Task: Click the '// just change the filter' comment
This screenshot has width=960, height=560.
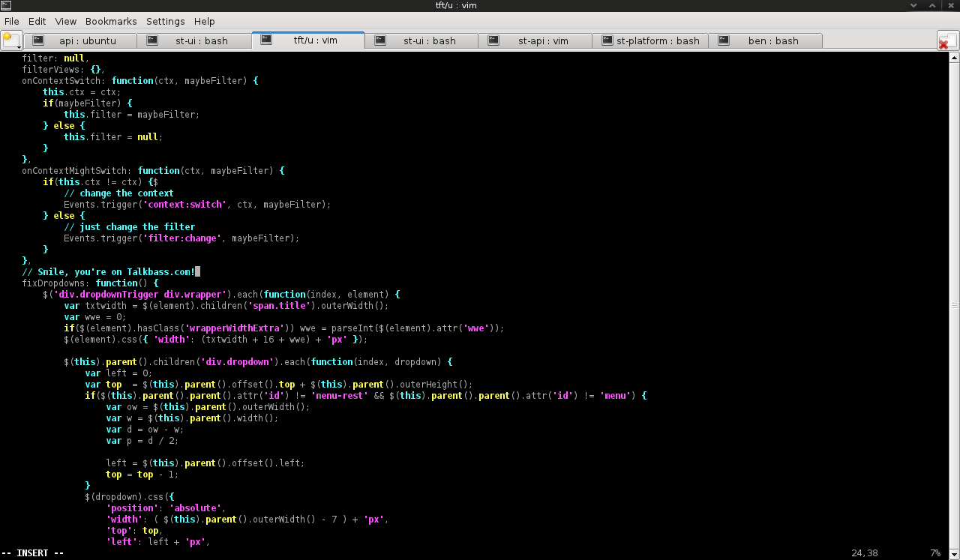Action: [x=129, y=226]
